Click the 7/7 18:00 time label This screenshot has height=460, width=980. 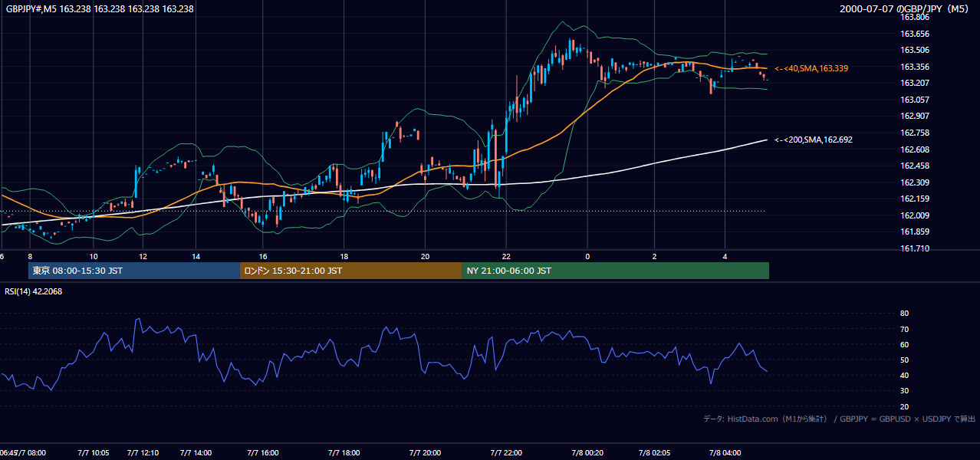[344, 452]
